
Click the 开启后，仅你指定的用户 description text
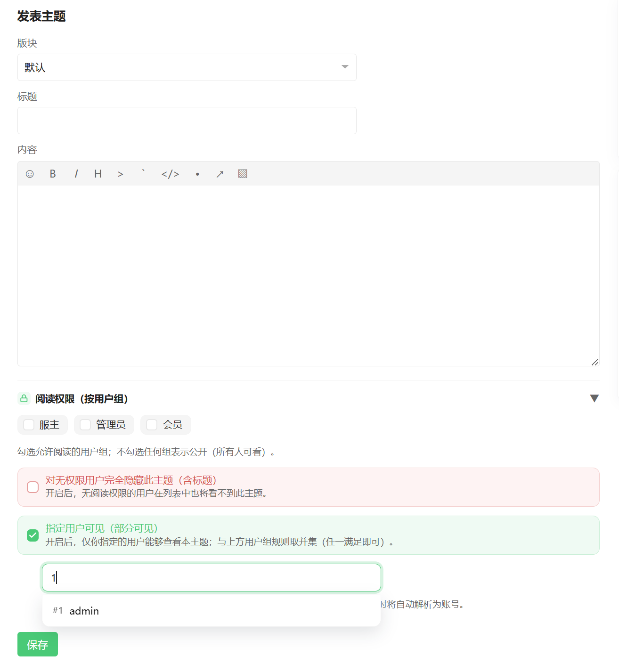pyautogui.click(x=220, y=542)
